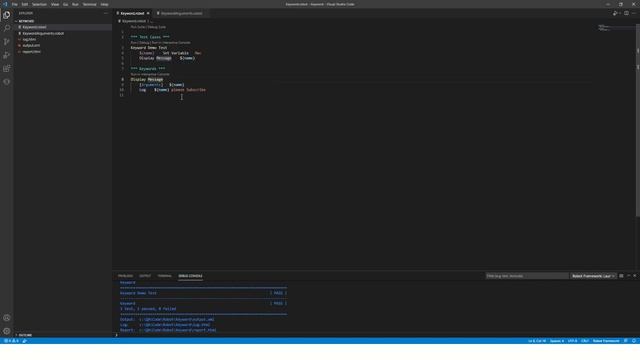Open the Robot Framework view icon below Extensions
This screenshot has height=360, width=640.
pos(7,82)
